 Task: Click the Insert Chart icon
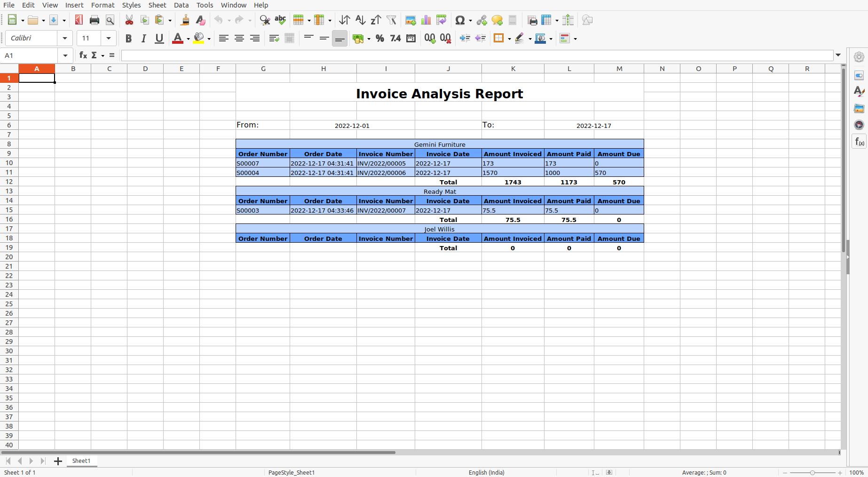tap(426, 20)
